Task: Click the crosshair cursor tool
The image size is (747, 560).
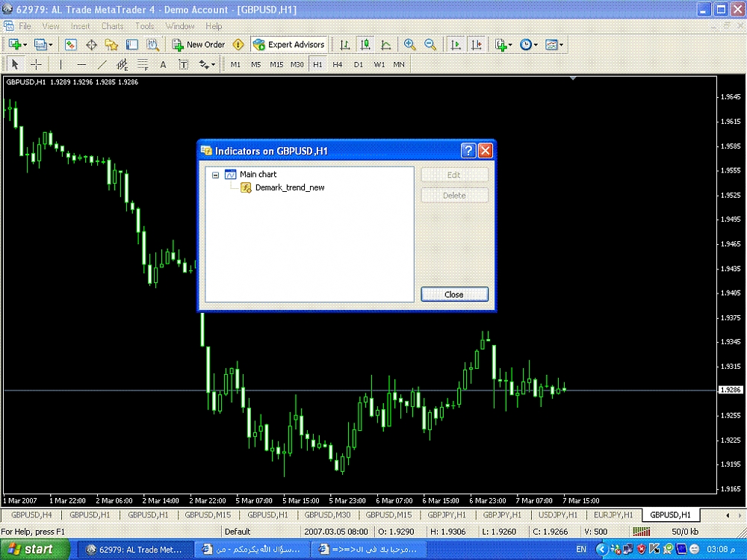Action: coord(35,65)
